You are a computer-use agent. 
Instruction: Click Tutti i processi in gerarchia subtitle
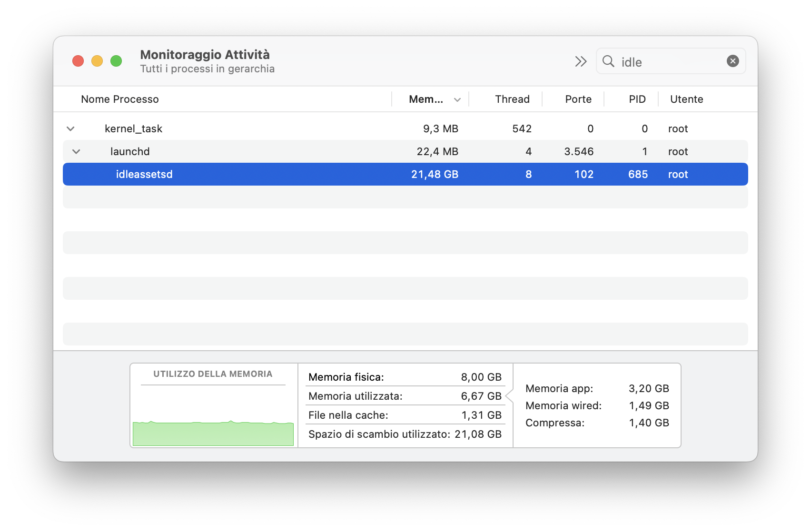click(207, 69)
